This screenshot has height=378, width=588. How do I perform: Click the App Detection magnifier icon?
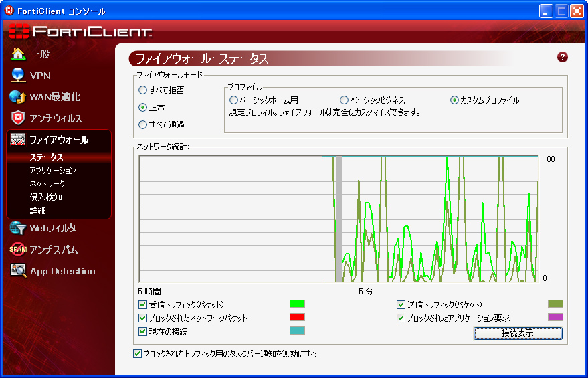(18, 271)
